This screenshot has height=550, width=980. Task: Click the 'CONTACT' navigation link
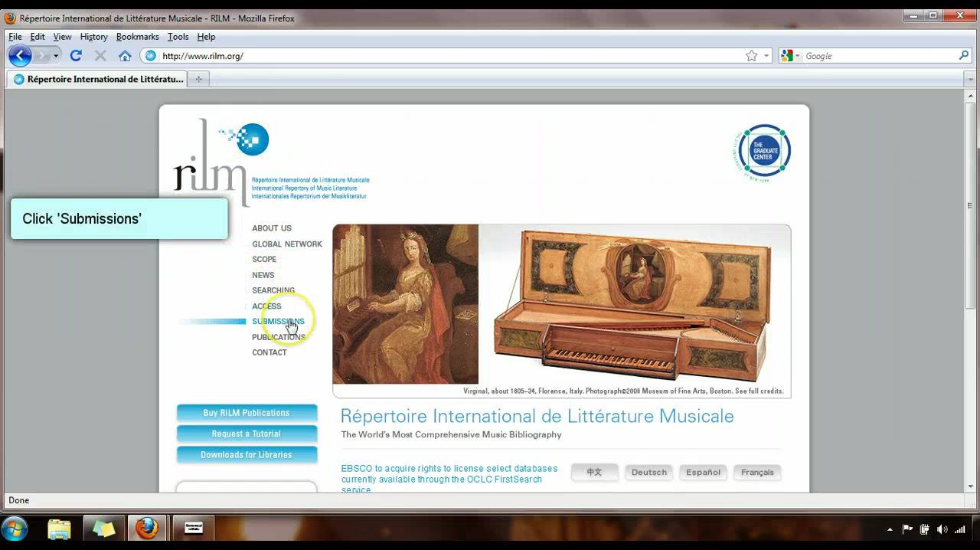269,352
